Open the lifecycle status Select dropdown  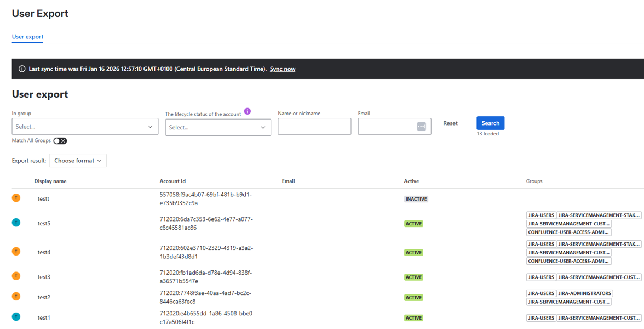click(x=217, y=127)
